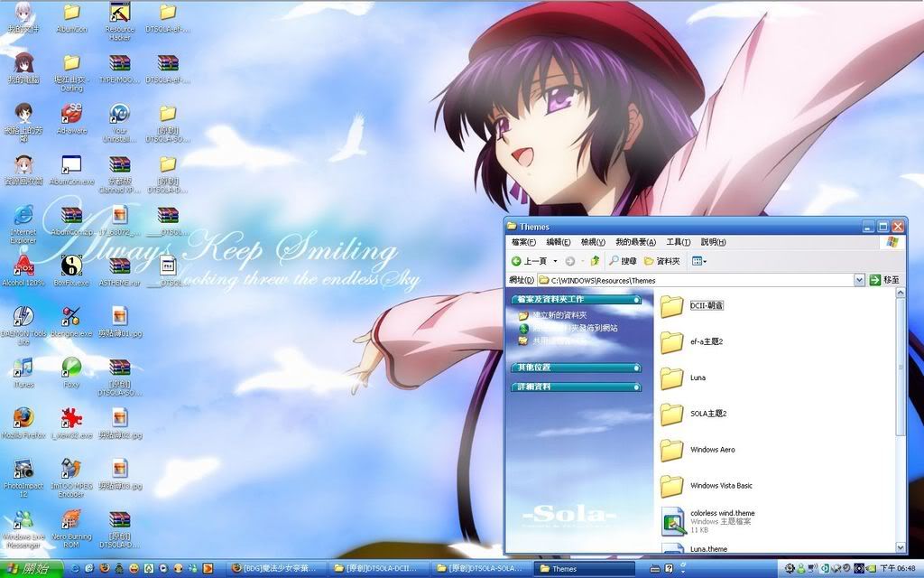Open the 我的最愛(A) menu
Viewport: 924px width, 578px height.
[635, 242]
